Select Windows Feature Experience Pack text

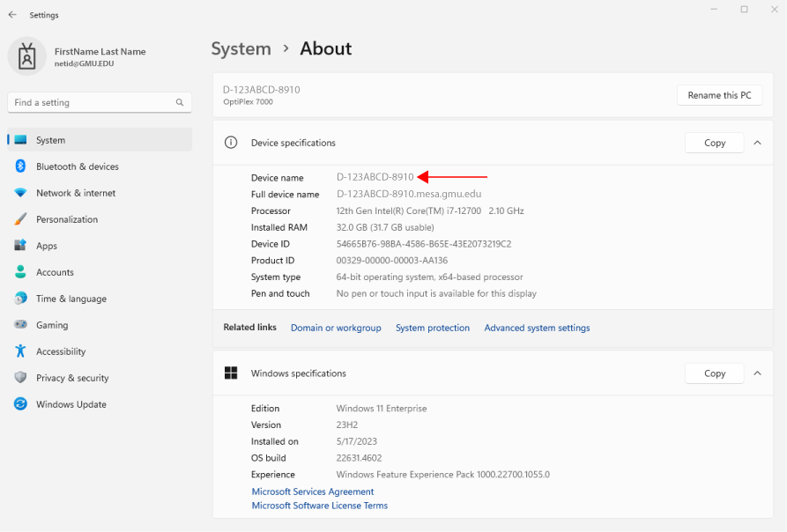pos(442,475)
